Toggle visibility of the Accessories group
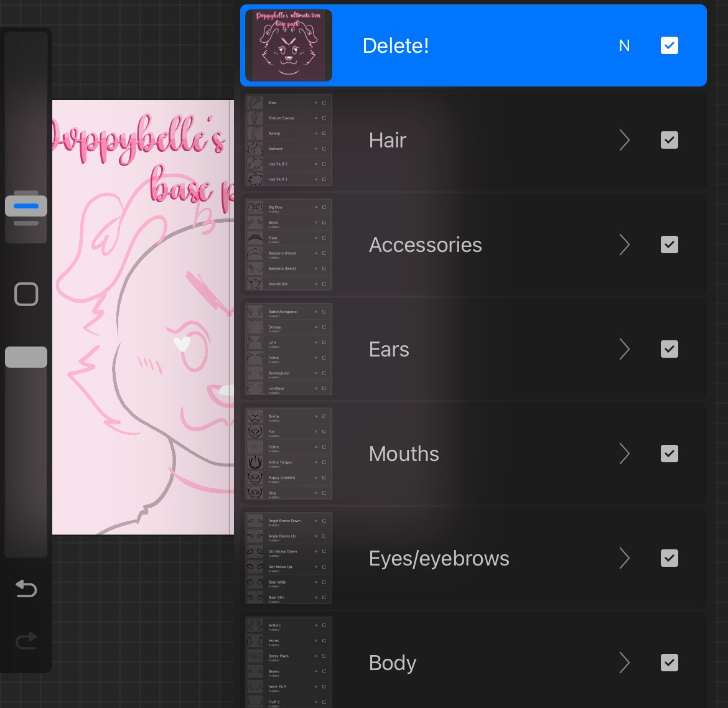This screenshot has width=728, height=708. click(x=669, y=245)
